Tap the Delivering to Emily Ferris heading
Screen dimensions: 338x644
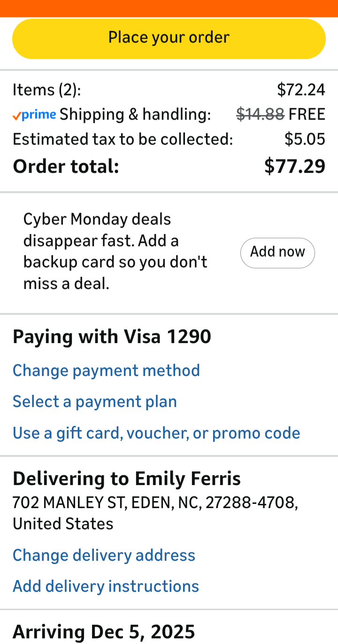point(127,479)
